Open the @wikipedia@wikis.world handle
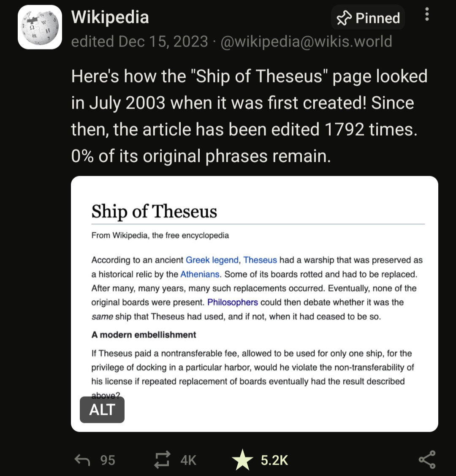The image size is (456, 476). (x=306, y=41)
